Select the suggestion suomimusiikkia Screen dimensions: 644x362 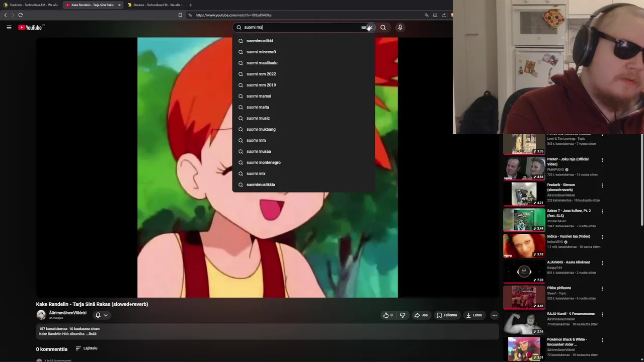(x=303, y=185)
